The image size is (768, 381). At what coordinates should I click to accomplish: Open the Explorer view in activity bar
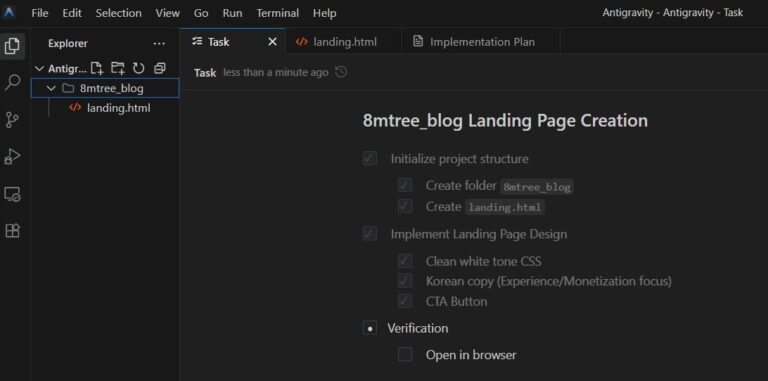12,46
